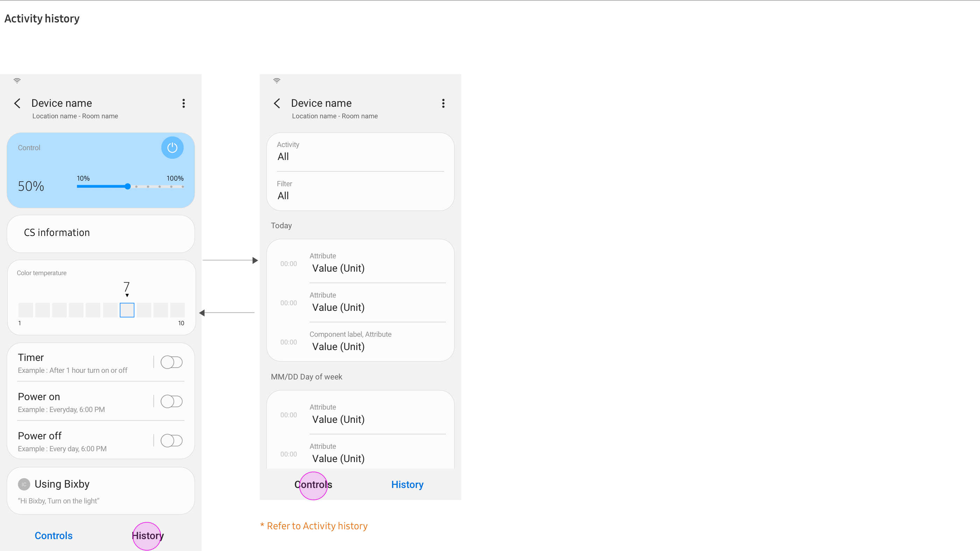Screen dimensions: 980x551
Task: Switch to Controls tab on history screen
Action: coord(313,485)
